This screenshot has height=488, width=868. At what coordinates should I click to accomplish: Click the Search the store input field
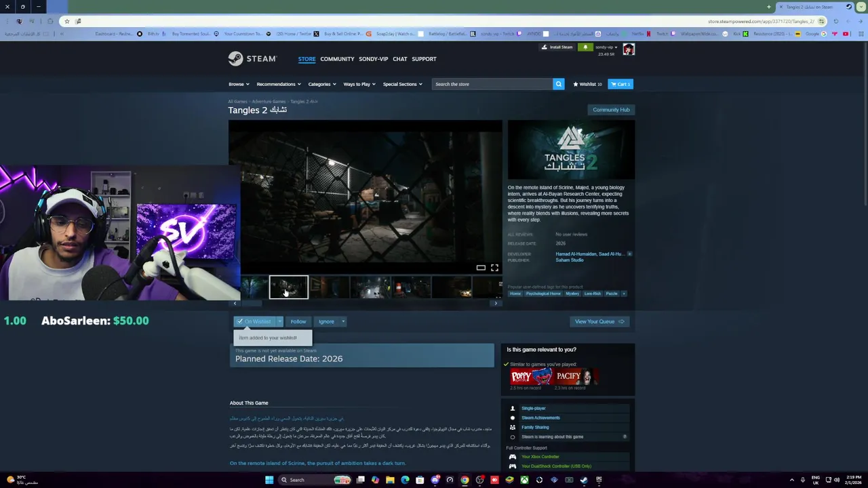coord(492,84)
